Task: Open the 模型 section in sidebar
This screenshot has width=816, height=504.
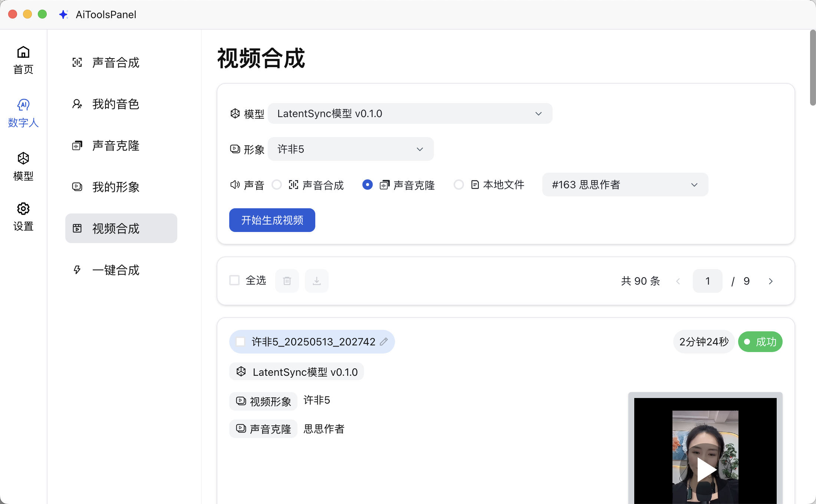Action: (23, 167)
